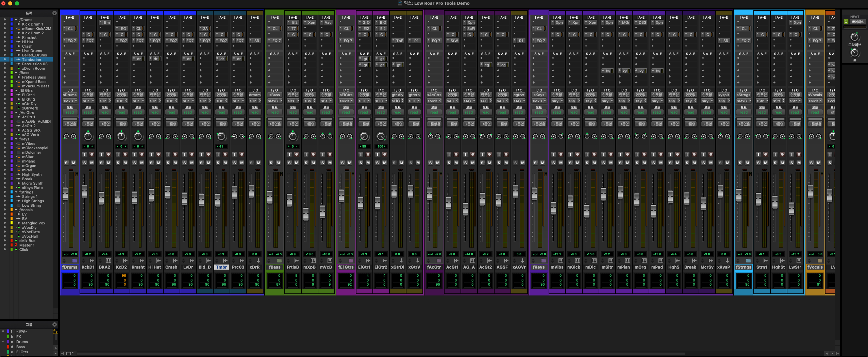
Task: Collapse the fVocals folder in track list
Action: point(16,210)
